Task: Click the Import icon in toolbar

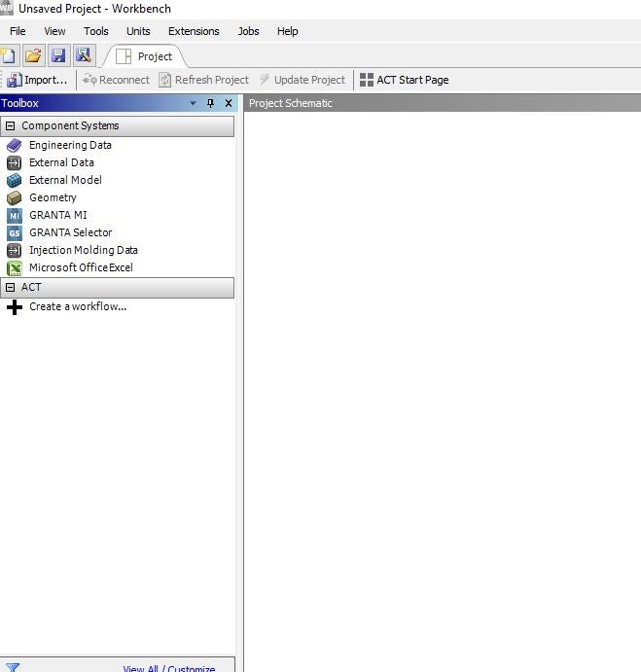Action: 15,80
